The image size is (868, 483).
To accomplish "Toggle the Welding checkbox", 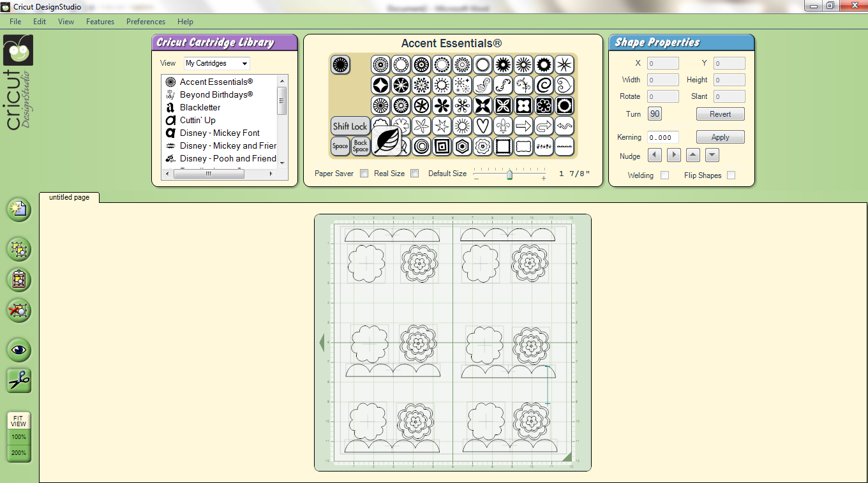I will [x=664, y=175].
